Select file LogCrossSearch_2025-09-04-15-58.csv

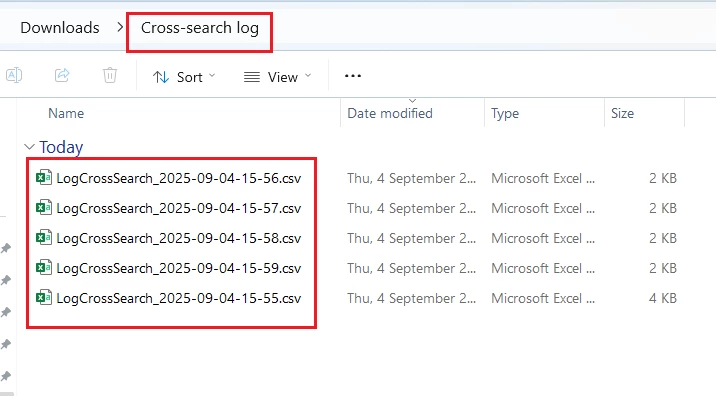[x=179, y=238]
